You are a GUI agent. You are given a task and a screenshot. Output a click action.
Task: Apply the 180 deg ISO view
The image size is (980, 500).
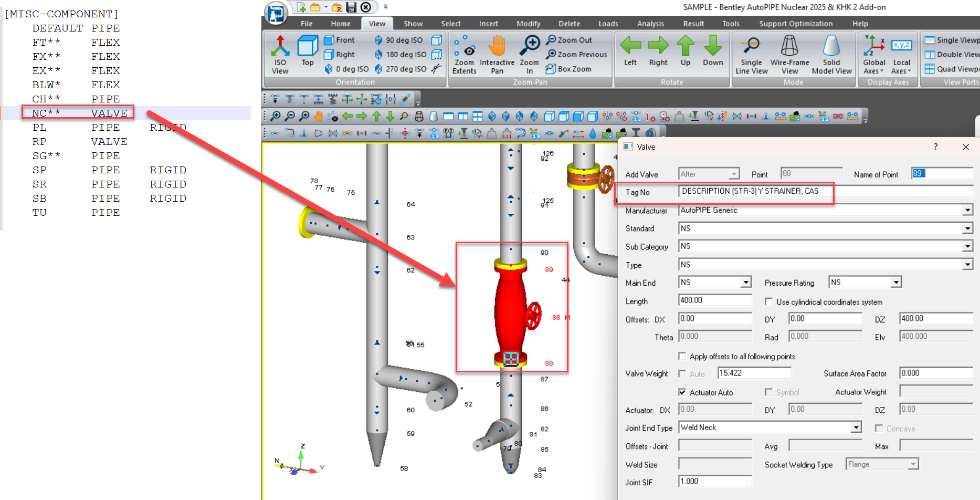pos(400,55)
